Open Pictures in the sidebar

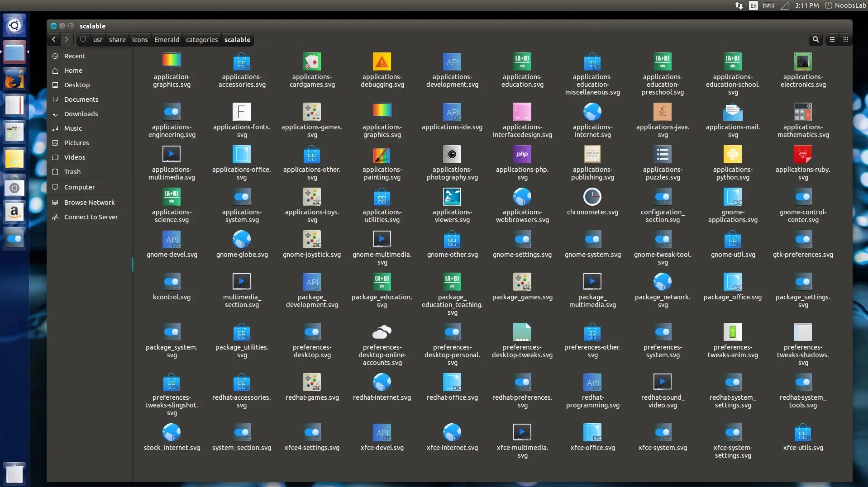click(x=90, y=143)
